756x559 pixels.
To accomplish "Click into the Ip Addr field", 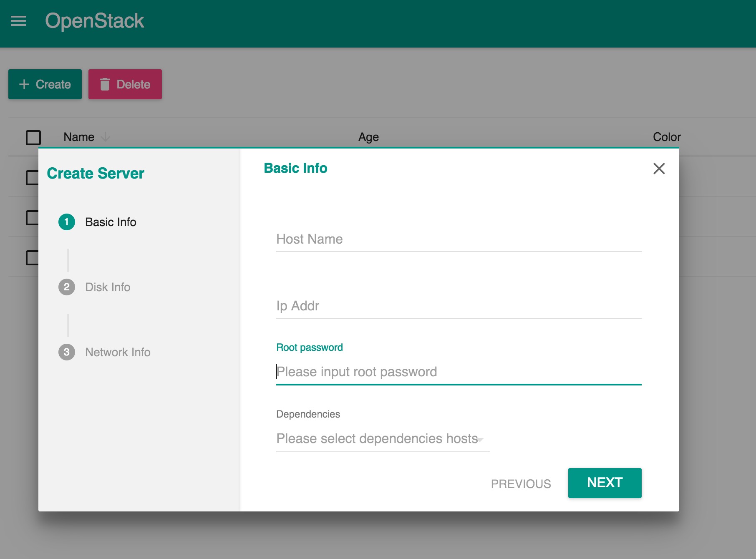I will [458, 306].
